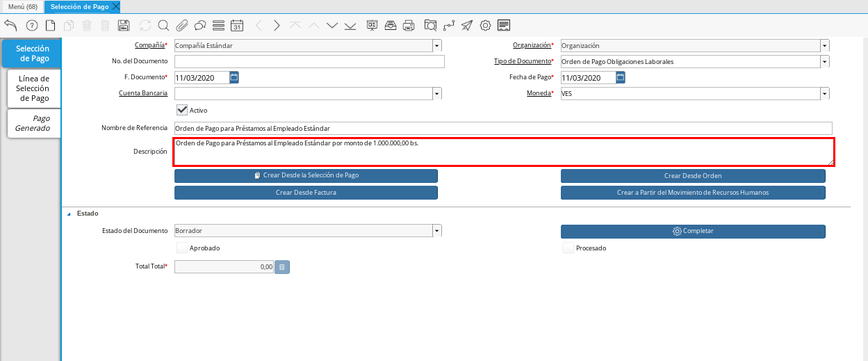Image resolution: width=868 pixels, height=361 pixels.
Task: Click the paper plane request icon
Action: (467, 26)
